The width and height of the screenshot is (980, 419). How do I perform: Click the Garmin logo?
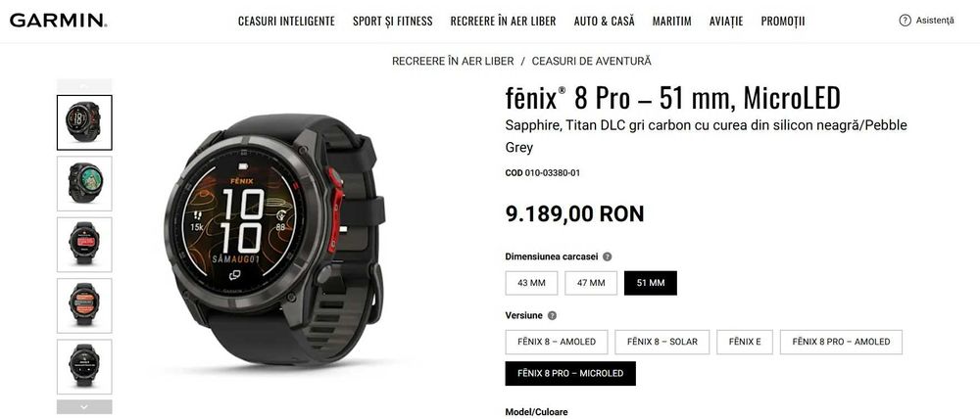58,21
